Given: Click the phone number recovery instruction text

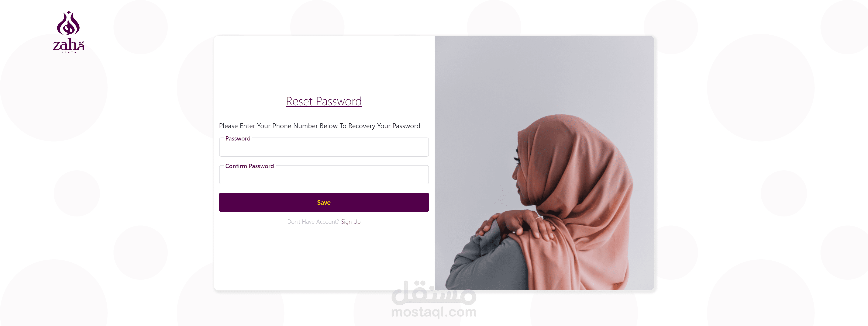Looking at the screenshot, I should click(319, 126).
